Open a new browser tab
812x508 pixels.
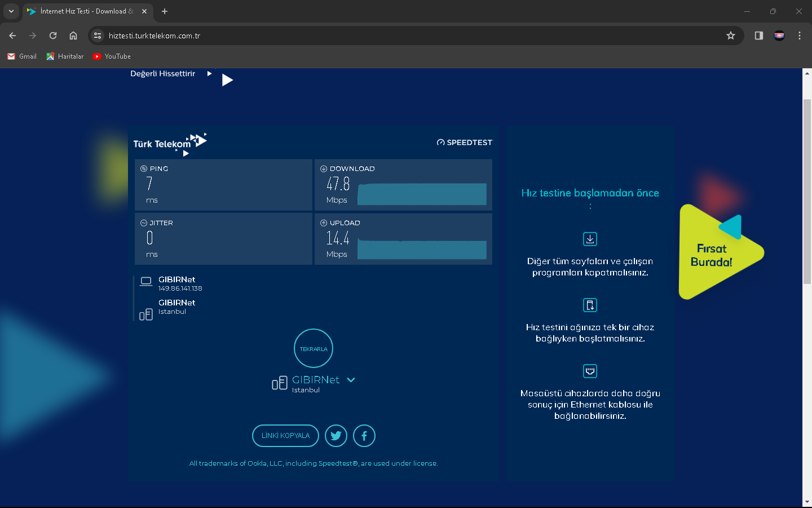pyautogui.click(x=165, y=11)
